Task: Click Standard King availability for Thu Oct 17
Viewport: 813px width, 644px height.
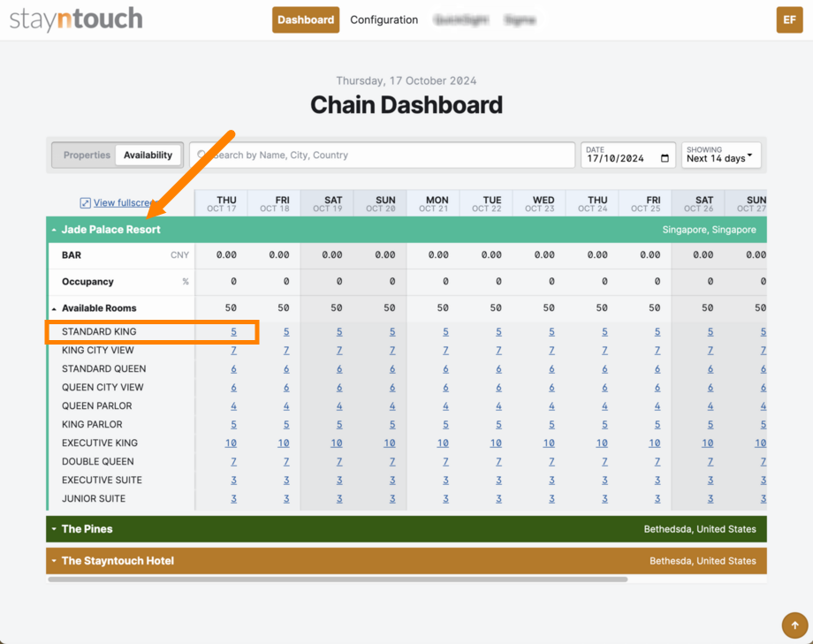Action: tap(234, 332)
